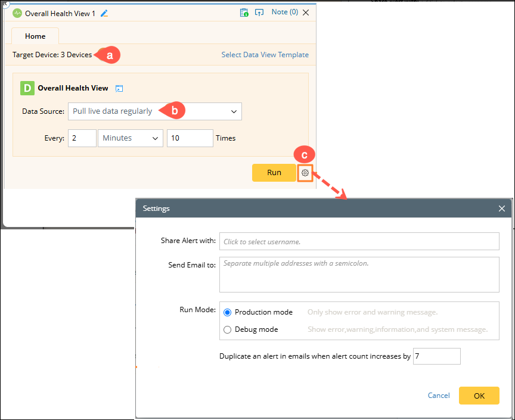Click the Share Alert with username field
Screen dimensions: 515x420
pyautogui.click(x=359, y=241)
